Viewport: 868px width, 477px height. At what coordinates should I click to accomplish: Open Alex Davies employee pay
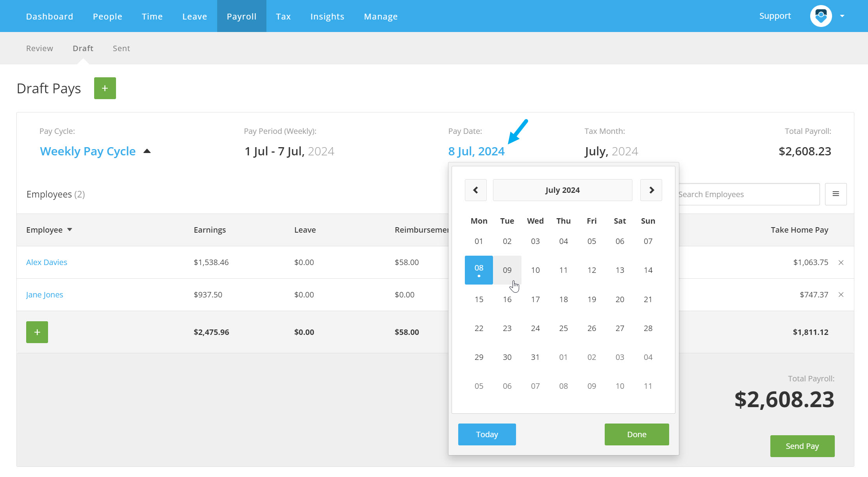pos(46,262)
